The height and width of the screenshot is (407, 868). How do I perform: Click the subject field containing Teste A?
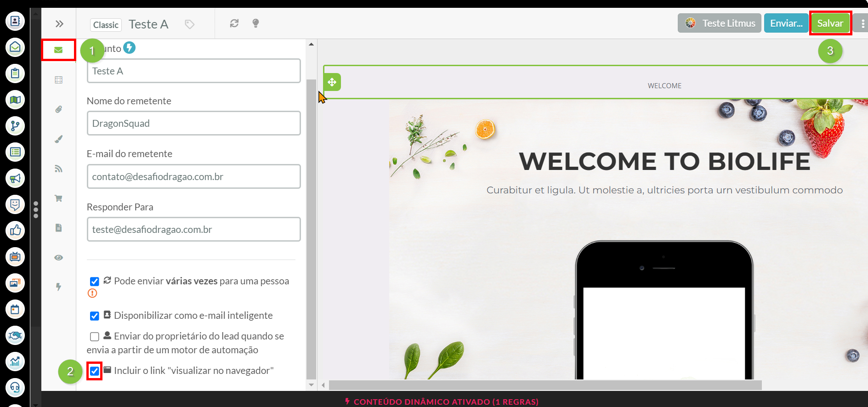[x=194, y=71]
